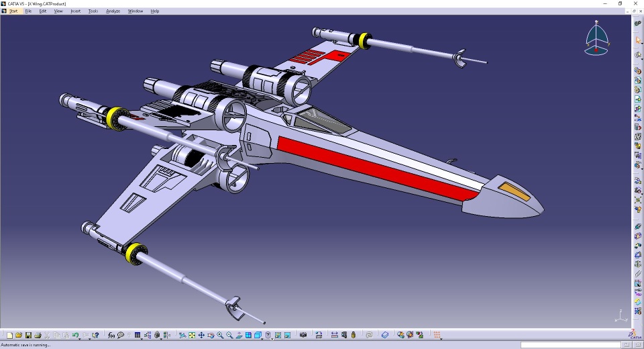Viewport: 644px width, 349px height.
Task: Click the Existing Component icon
Action: [x=637, y=99]
